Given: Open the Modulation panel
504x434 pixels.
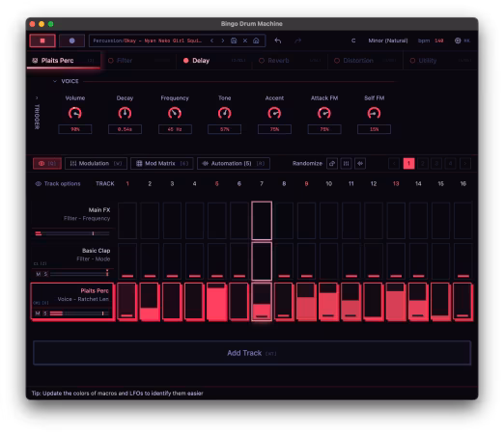Looking at the screenshot, I should click(96, 164).
